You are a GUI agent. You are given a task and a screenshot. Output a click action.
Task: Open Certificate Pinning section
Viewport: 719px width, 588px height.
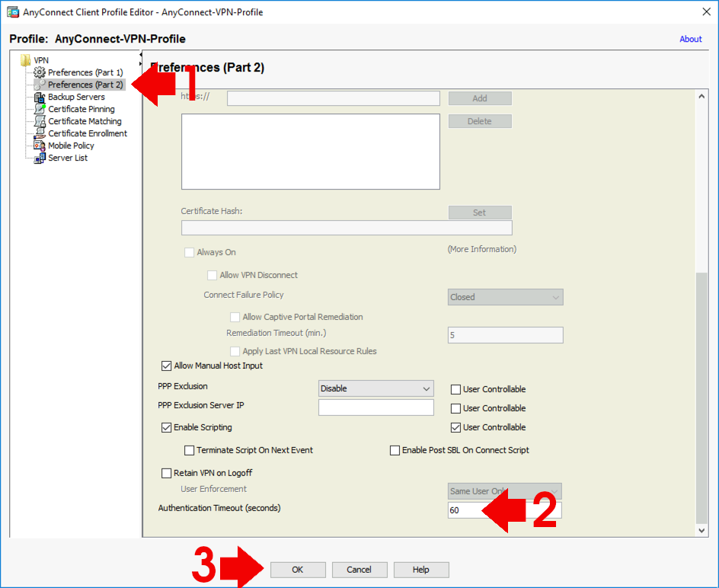click(81, 109)
